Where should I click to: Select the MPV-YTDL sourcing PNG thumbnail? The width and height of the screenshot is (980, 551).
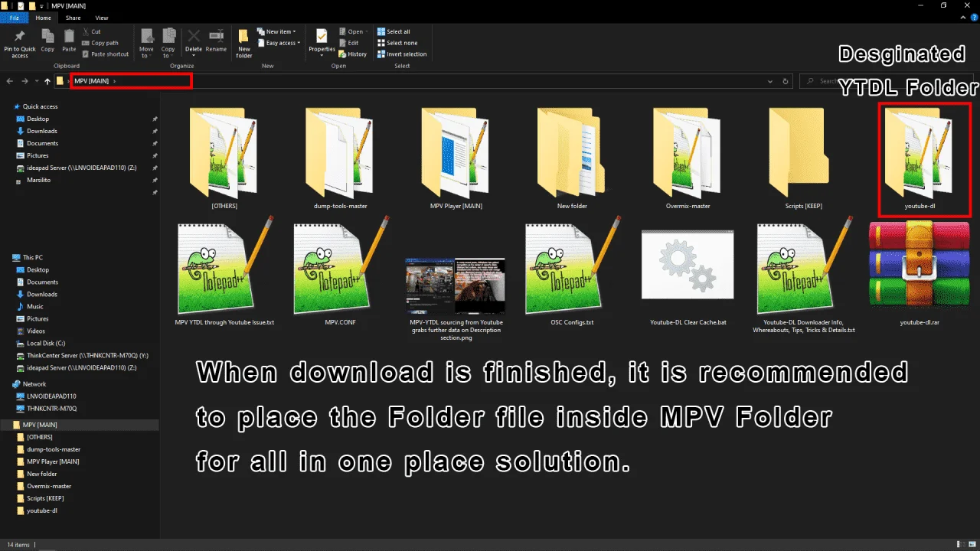(456, 287)
